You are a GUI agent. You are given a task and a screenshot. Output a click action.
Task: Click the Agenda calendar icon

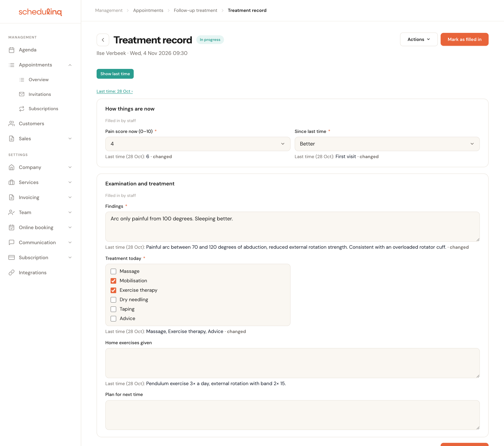pos(12,50)
